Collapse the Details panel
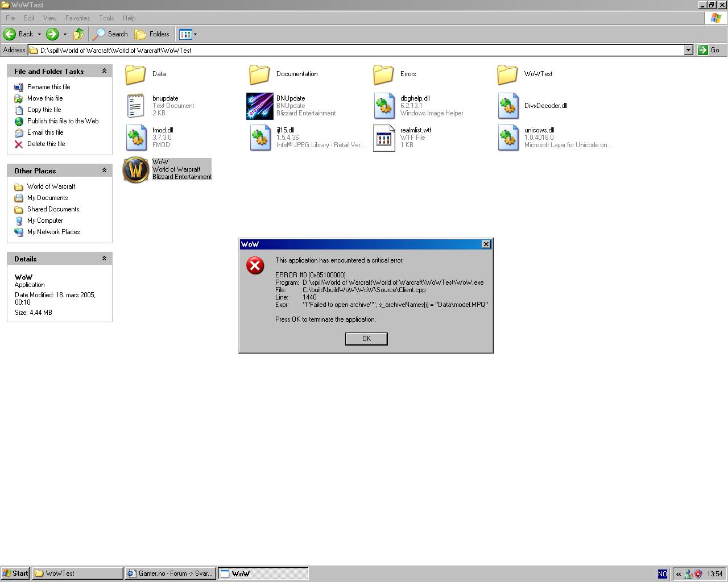 [x=104, y=259]
